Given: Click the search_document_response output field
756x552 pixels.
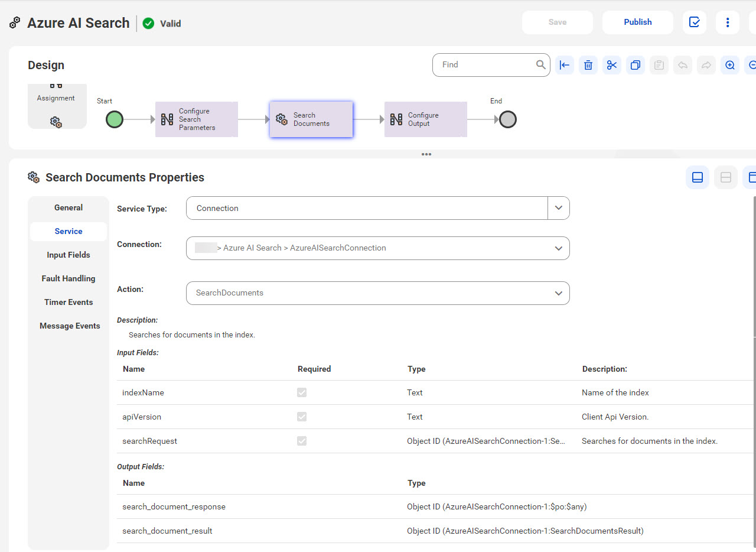Looking at the screenshot, I should pyautogui.click(x=174, y=506).
